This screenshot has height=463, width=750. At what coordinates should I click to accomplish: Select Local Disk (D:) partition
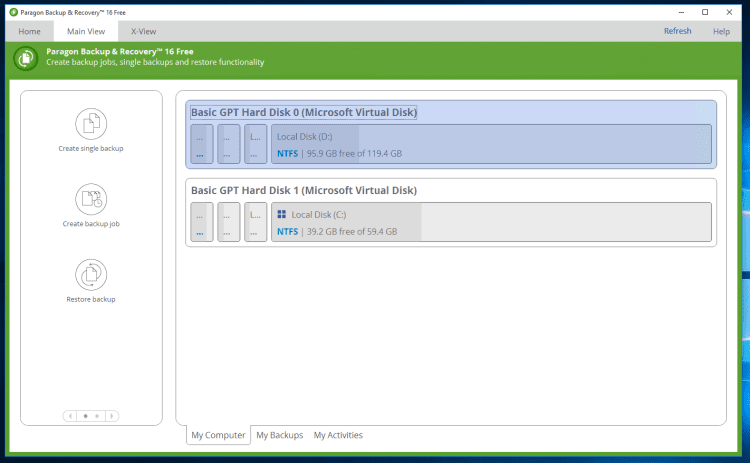pyautogui.click(x=491, y=144)
